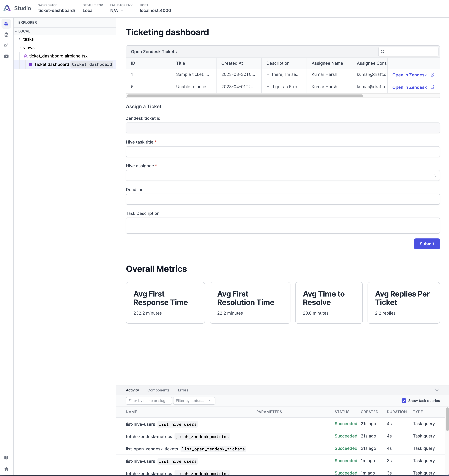
Task: Click the tickets table horizontal scrollbar
Action: (x=245, y=96)
